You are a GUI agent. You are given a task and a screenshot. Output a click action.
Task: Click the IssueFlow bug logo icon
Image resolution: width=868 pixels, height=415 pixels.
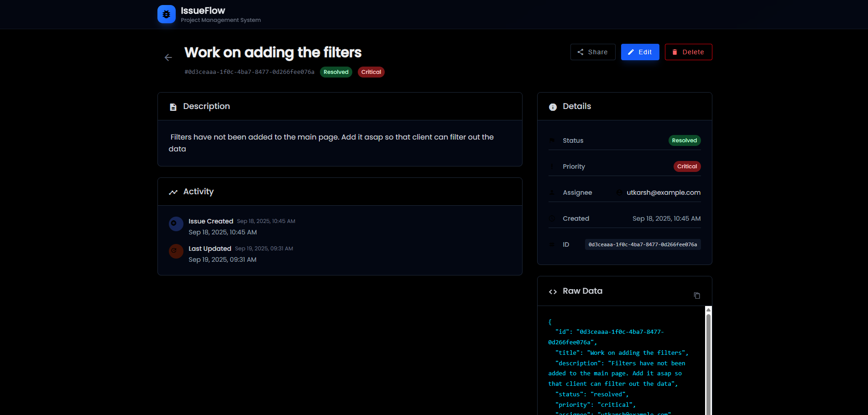(167, 14)
